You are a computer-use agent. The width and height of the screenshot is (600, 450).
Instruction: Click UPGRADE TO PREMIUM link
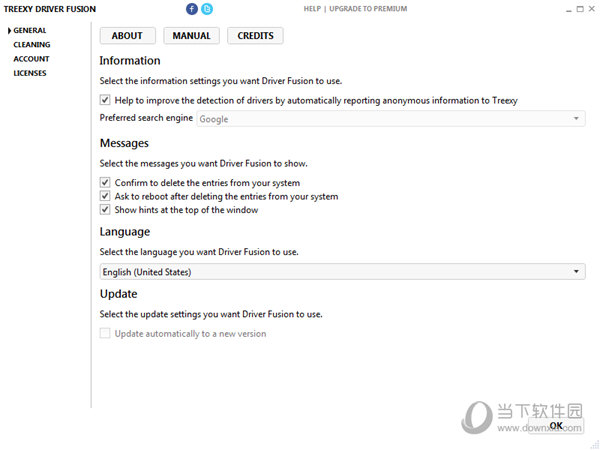[368, 9]
